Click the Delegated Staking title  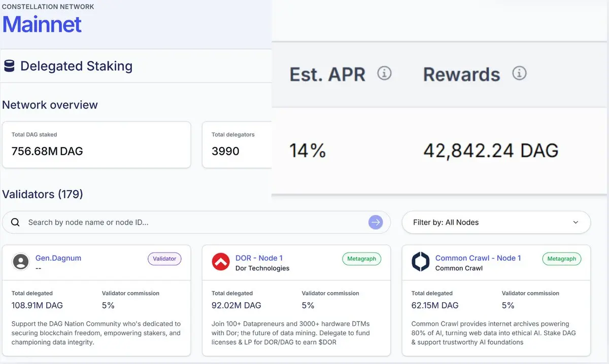(76, 66)
